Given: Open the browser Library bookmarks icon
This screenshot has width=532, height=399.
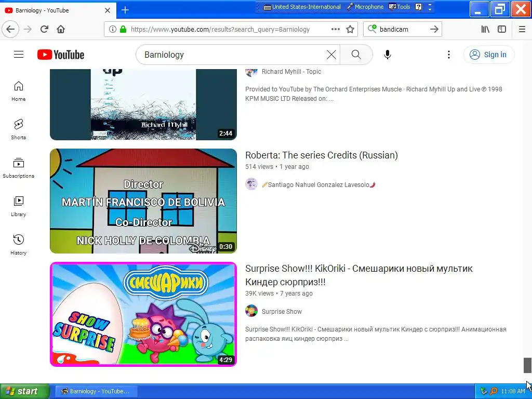Looking at the screenshot, I should pos(485,29).
